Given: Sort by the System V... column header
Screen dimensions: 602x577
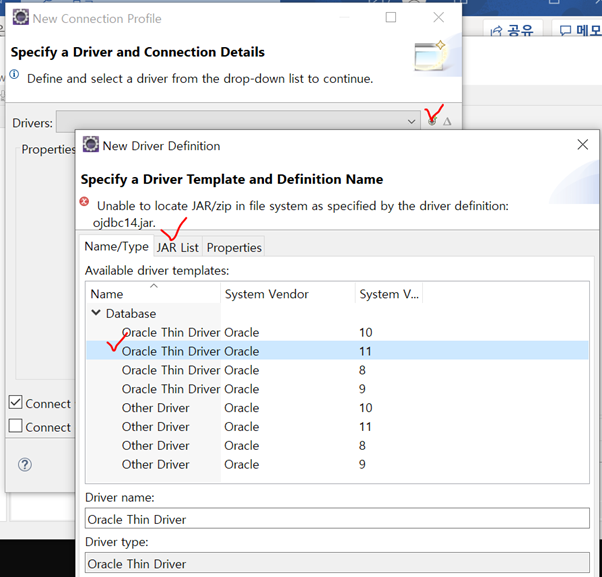Looking at the screenshot, I should pyautogui.click(x=389, y=294).
